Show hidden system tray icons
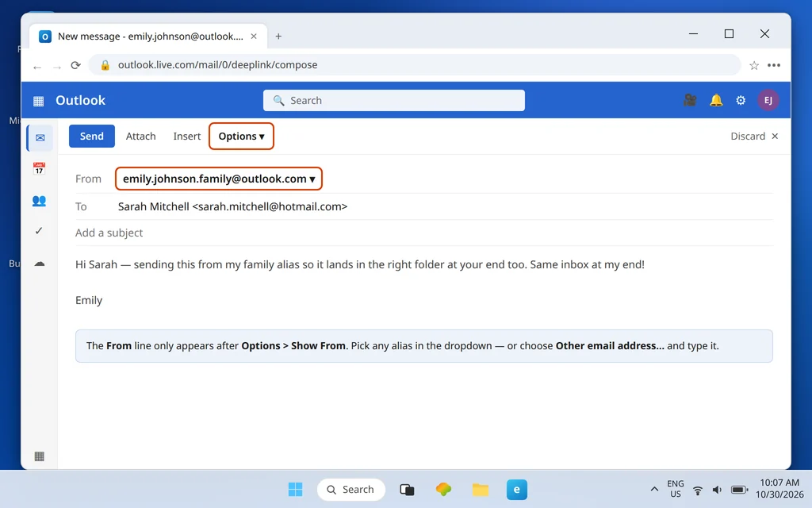The image size is (812, 508). pos(654,489)
